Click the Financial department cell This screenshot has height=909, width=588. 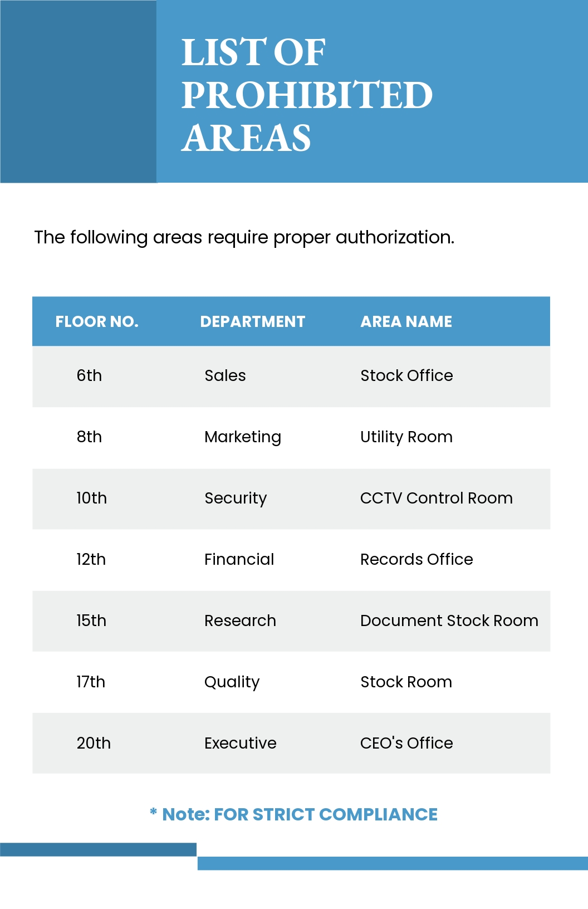click(x=239, y=560)
